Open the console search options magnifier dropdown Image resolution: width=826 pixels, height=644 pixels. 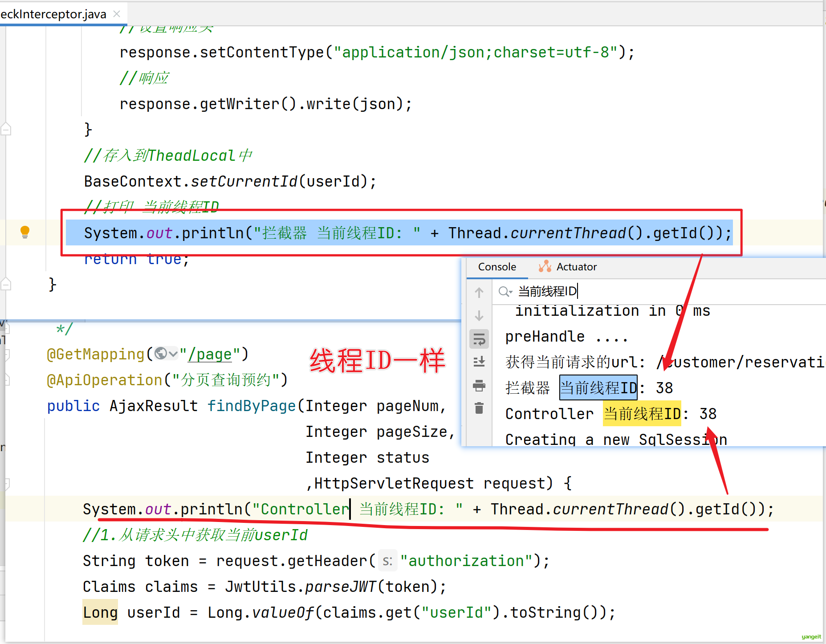coord(505,291)
